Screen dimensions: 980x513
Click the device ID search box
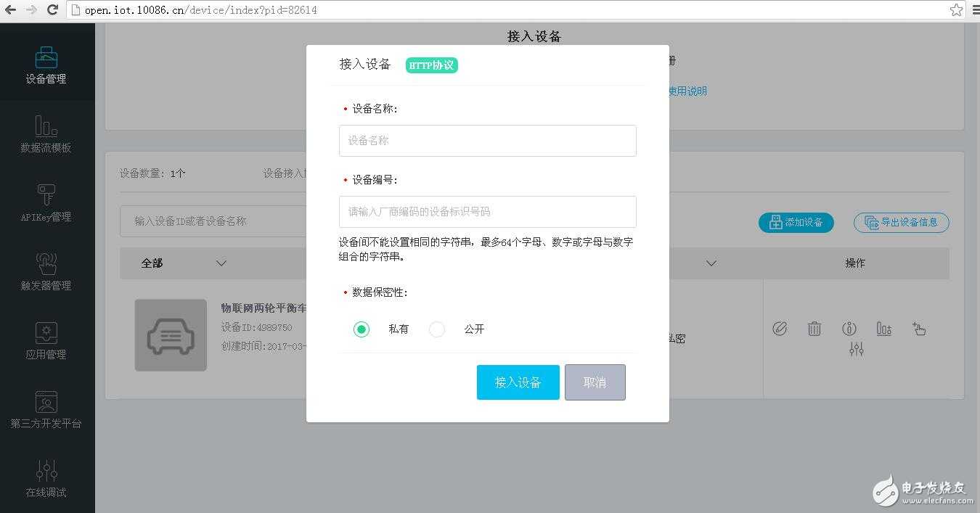point(213,221)
